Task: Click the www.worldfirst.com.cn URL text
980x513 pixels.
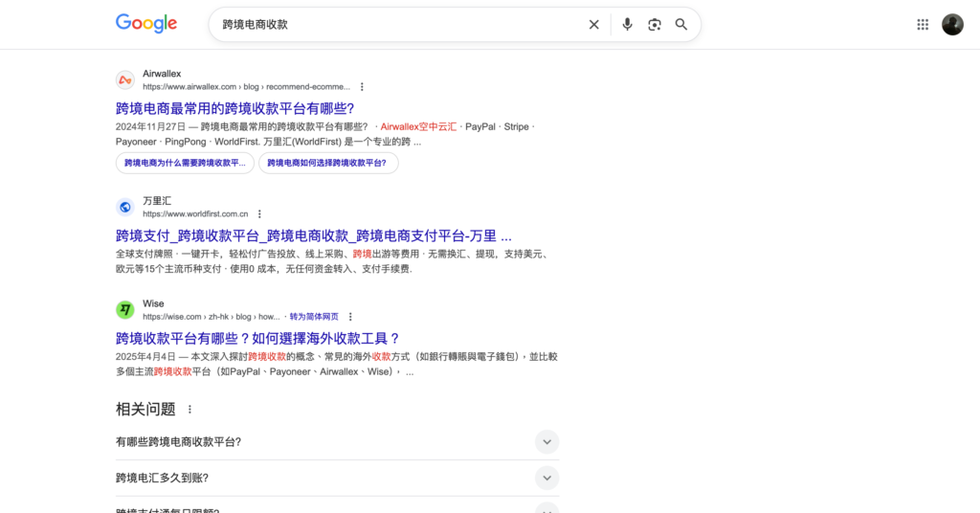Action: click(195, 213)
